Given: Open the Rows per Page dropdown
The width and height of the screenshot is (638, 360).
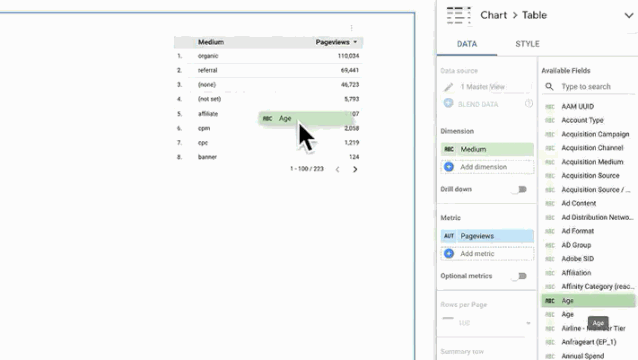Looking at the screenshot, I should pos(487,323).
